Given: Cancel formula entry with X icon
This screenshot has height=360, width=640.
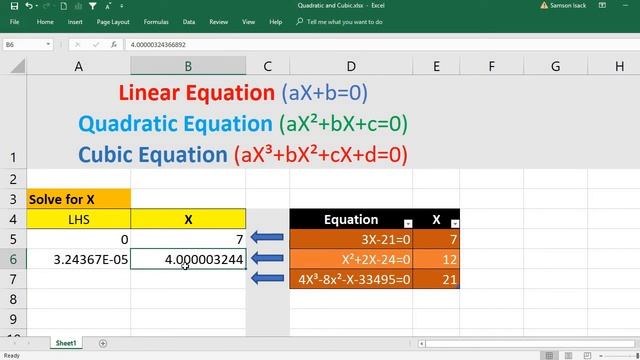Looking at the screenshot, I should coord(78,44).
